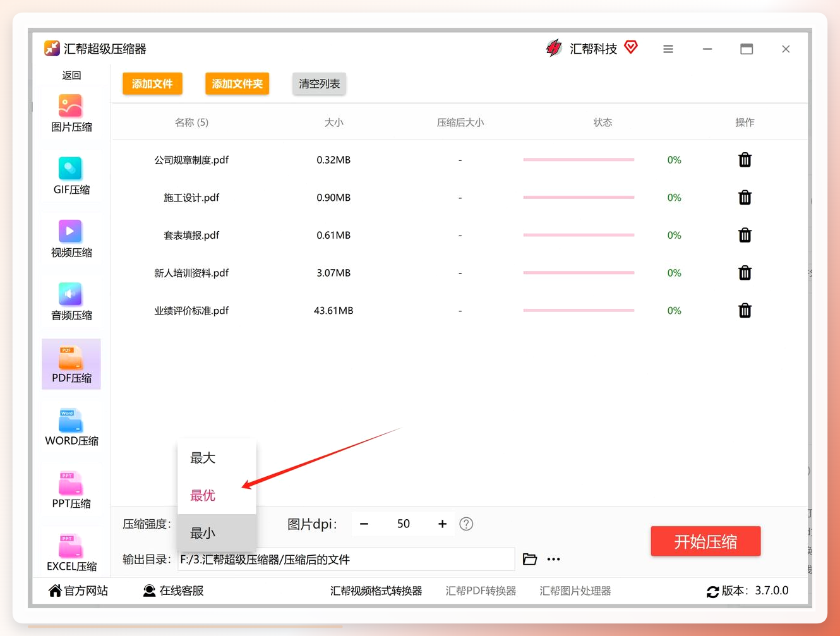This screenshot has width=840, height=636.
Task: Click the 3.07MB size cell
Action: 333,273
